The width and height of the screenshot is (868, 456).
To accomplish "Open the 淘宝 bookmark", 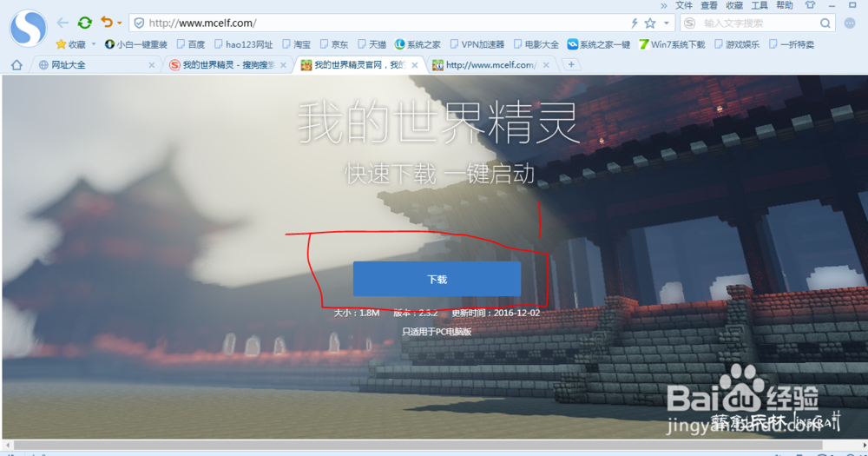I will (x=296, y=44).
